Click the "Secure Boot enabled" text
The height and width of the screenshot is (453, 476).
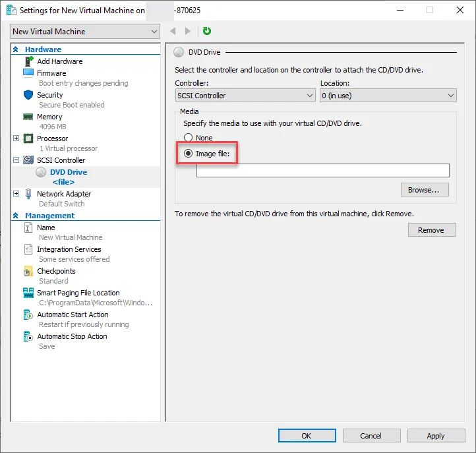coord(72,105)
